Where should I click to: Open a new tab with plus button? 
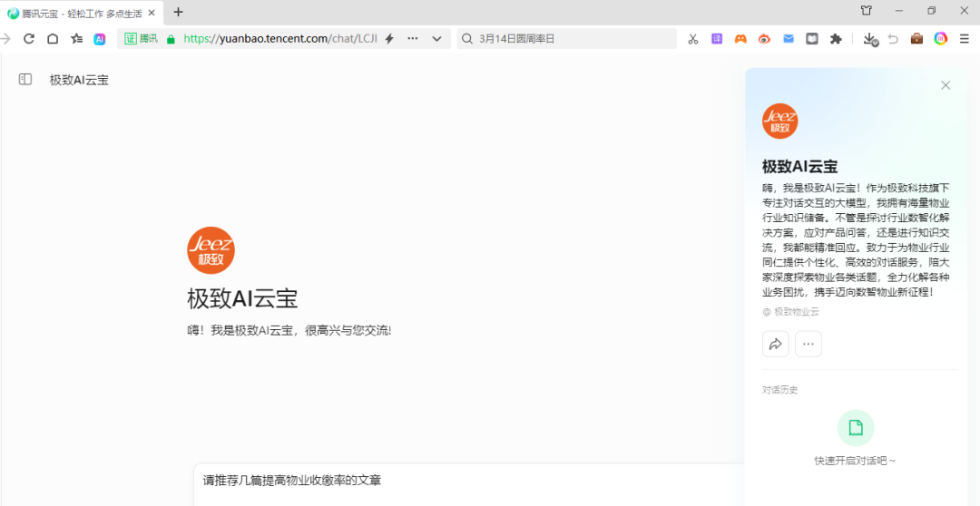(178, 12)
